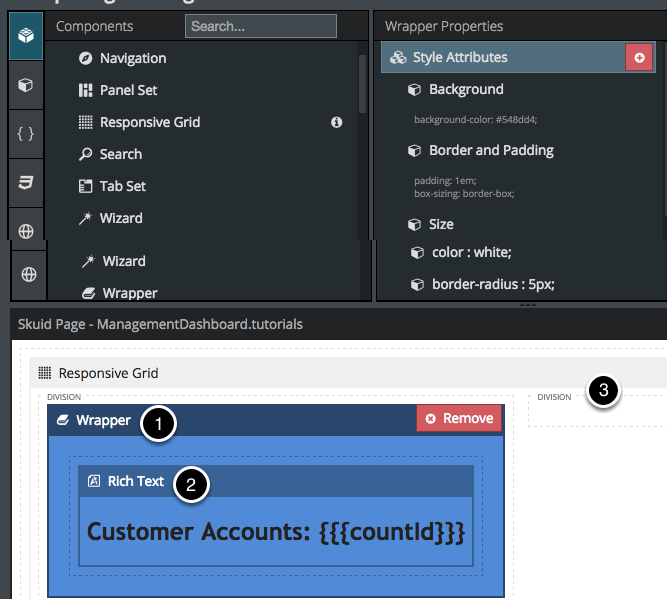Choose the Tab Set component

122,186
